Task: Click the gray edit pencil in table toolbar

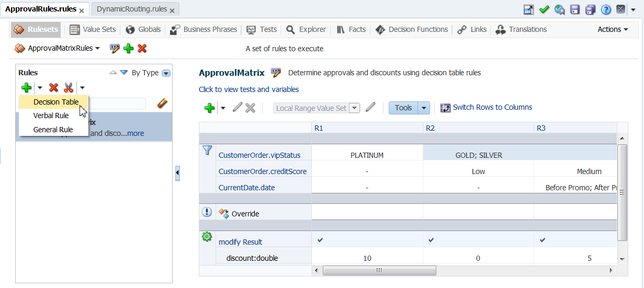Action: [x=238, y=108]
